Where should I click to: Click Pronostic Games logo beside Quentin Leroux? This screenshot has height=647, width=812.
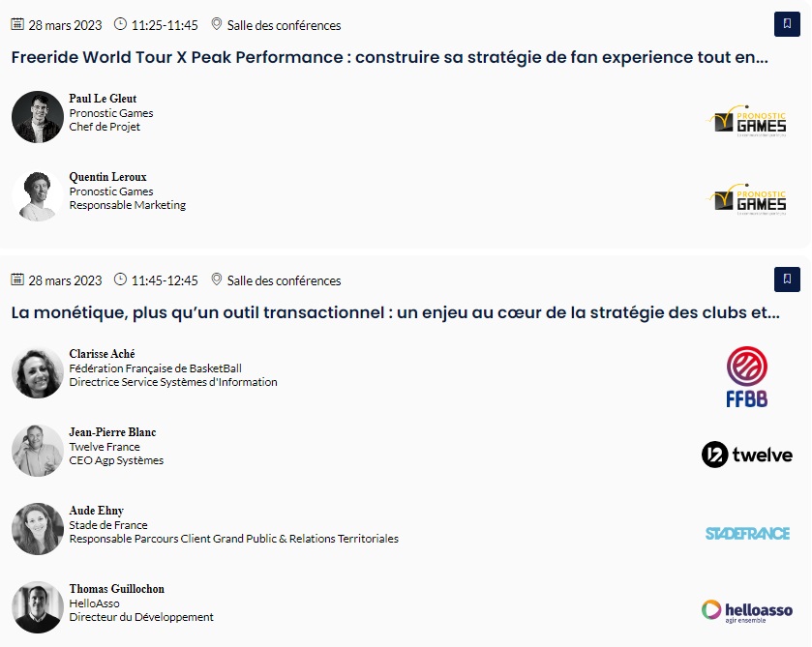[x=746, y=198]
